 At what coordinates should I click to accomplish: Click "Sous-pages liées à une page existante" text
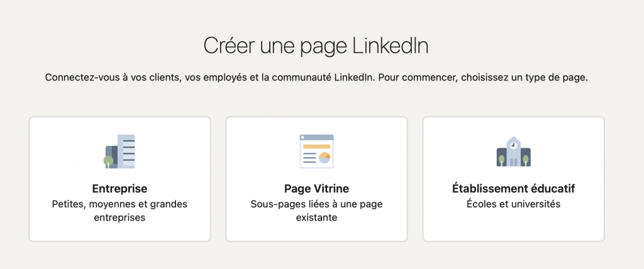[x=316, y=211]
